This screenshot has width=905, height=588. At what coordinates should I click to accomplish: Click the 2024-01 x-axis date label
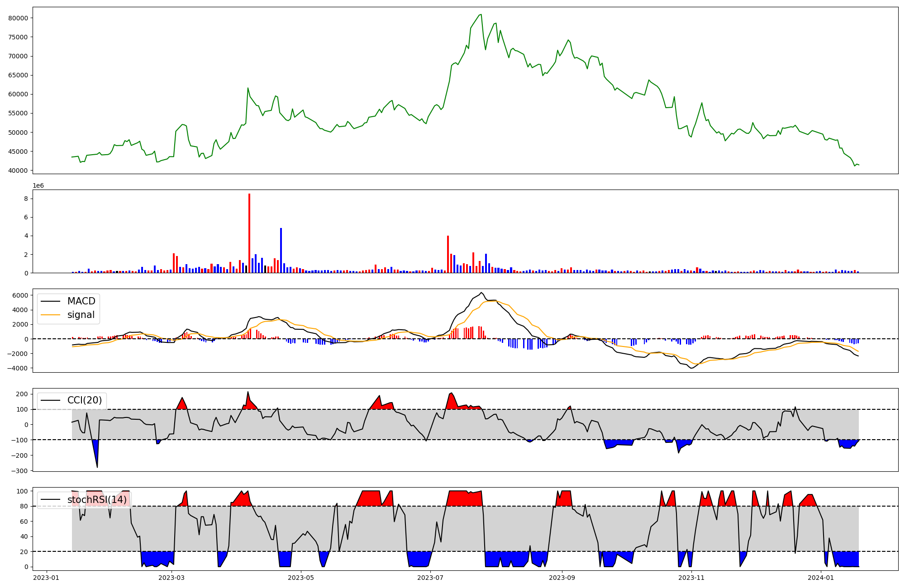[821, 578]
